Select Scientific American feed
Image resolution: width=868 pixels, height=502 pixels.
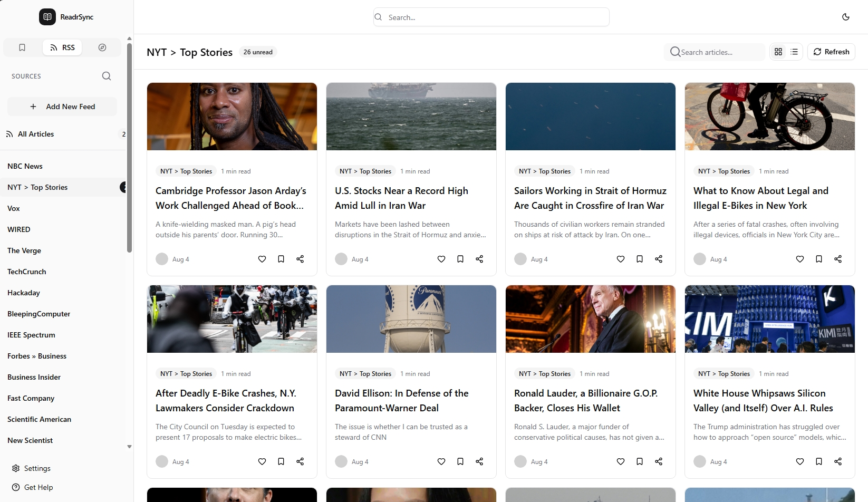point(63,419)
